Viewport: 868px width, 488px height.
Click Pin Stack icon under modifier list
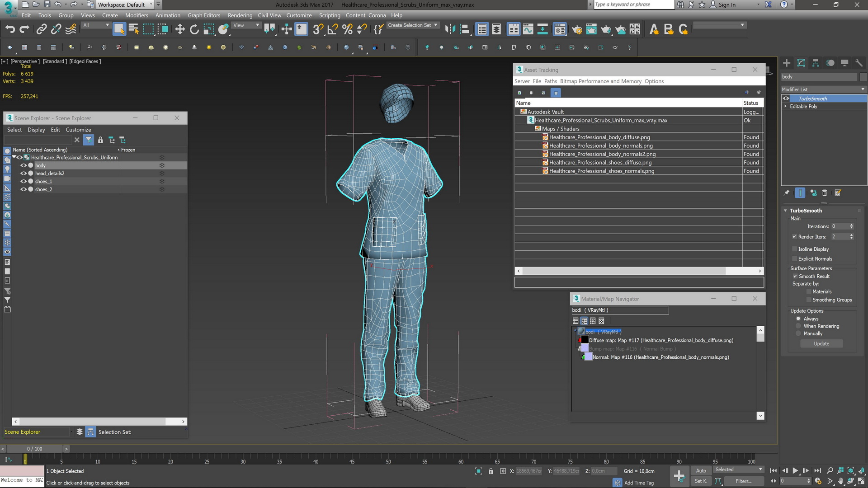click(x=787, y=193)
